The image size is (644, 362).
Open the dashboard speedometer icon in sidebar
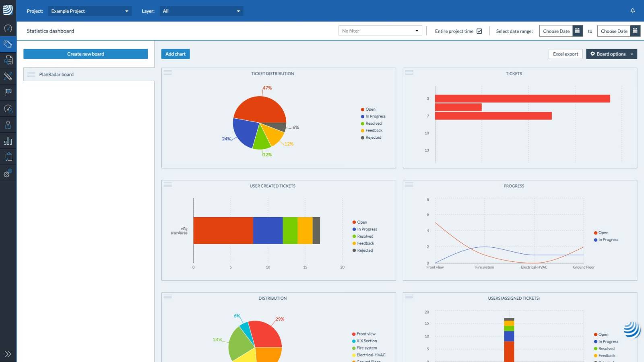click(x=8, y=28)
